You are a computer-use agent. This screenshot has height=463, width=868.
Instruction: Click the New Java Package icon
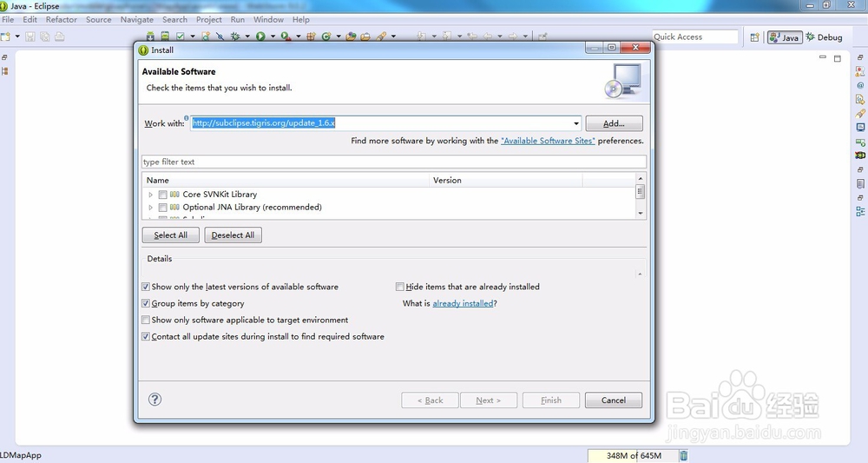coord(311,36)
